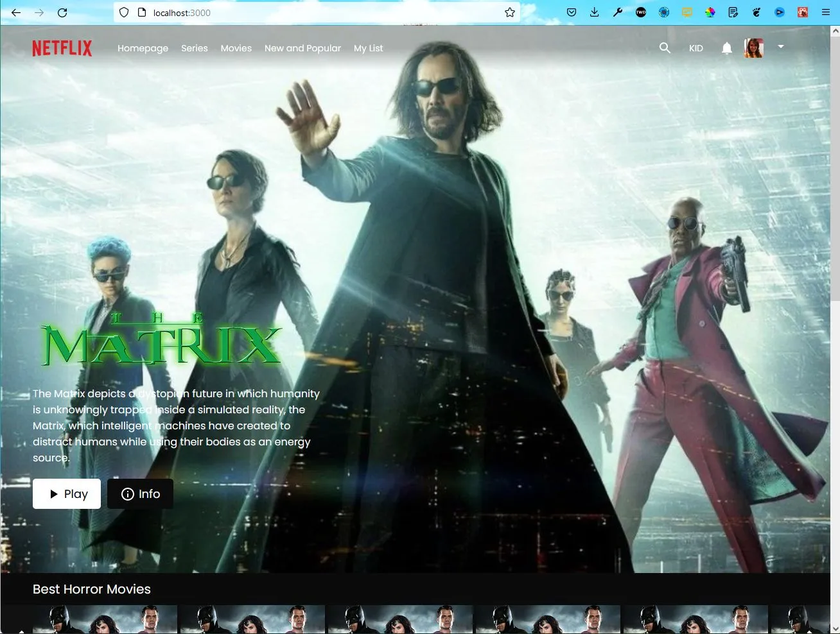Click the TWD extension icon
Image resolution: width=840 pixels, height=634 pixels.
point(641,12)
